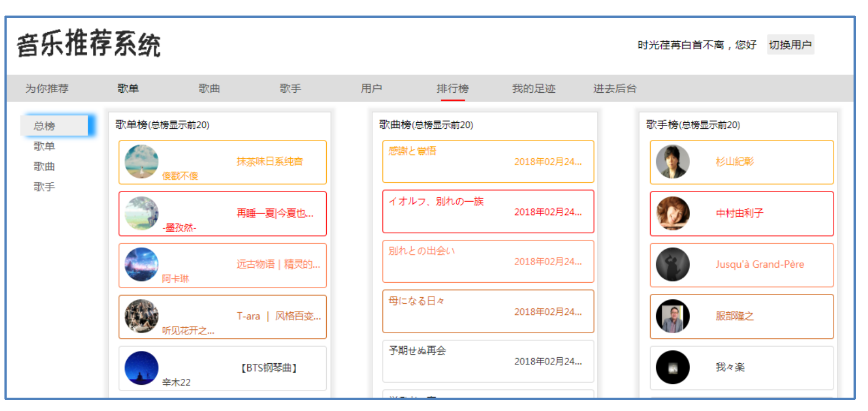Open song 感謝と覚悟

[412, 151]
